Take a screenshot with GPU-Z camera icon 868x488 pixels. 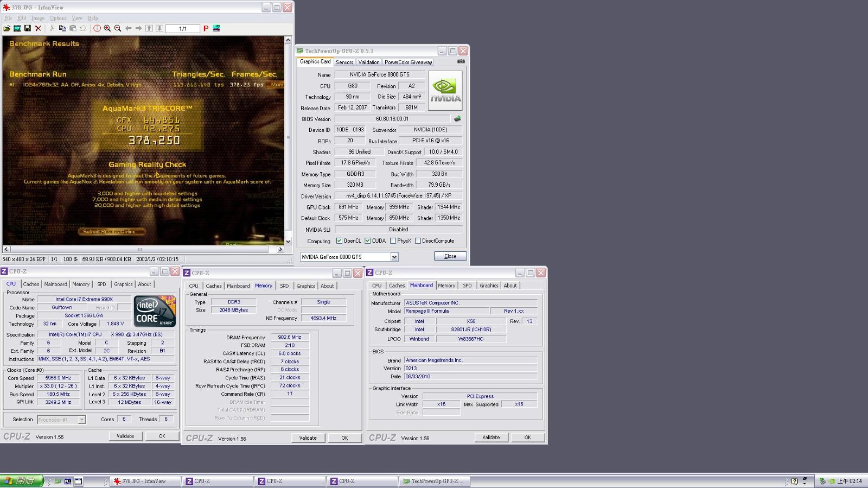click(x=461, y=61)
